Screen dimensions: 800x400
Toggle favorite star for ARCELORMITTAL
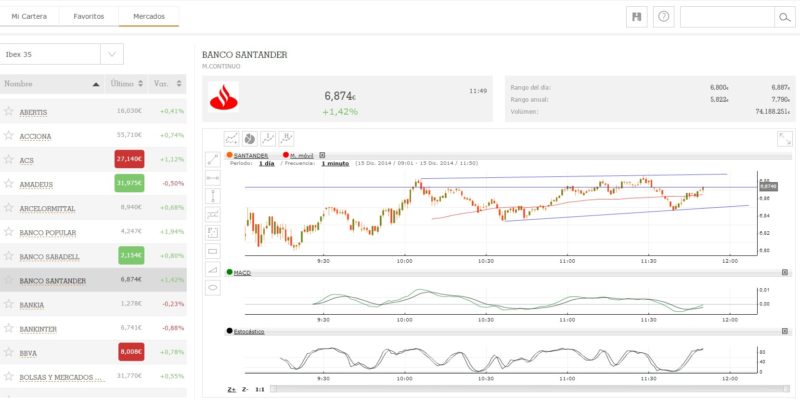point(8,207)
